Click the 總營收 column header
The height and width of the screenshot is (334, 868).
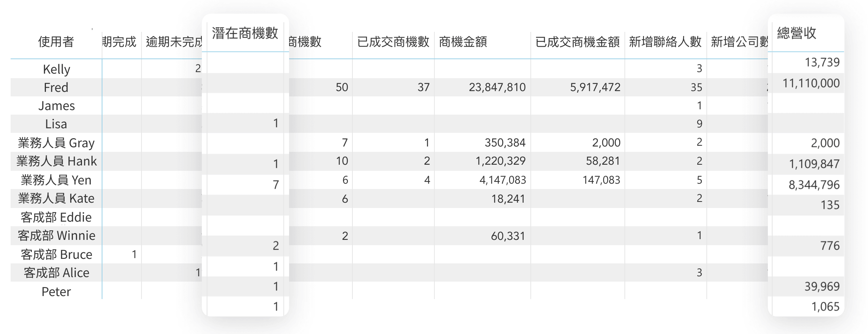click(797, 33)
